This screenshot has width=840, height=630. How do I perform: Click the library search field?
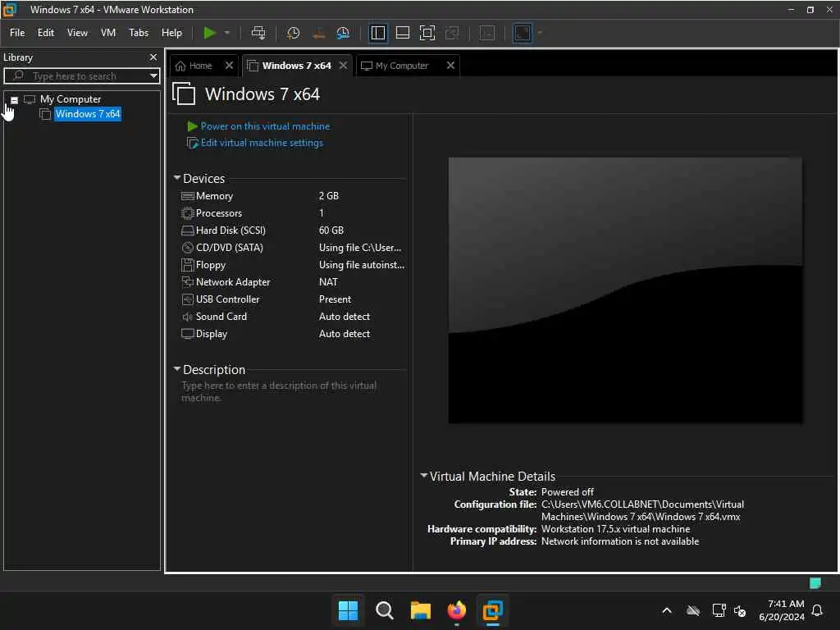tap(80, 75)
